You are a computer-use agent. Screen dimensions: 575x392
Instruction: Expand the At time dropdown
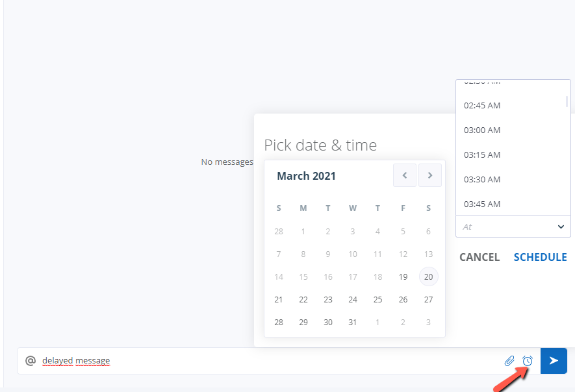pyautogui.click(x=513, y=227)
